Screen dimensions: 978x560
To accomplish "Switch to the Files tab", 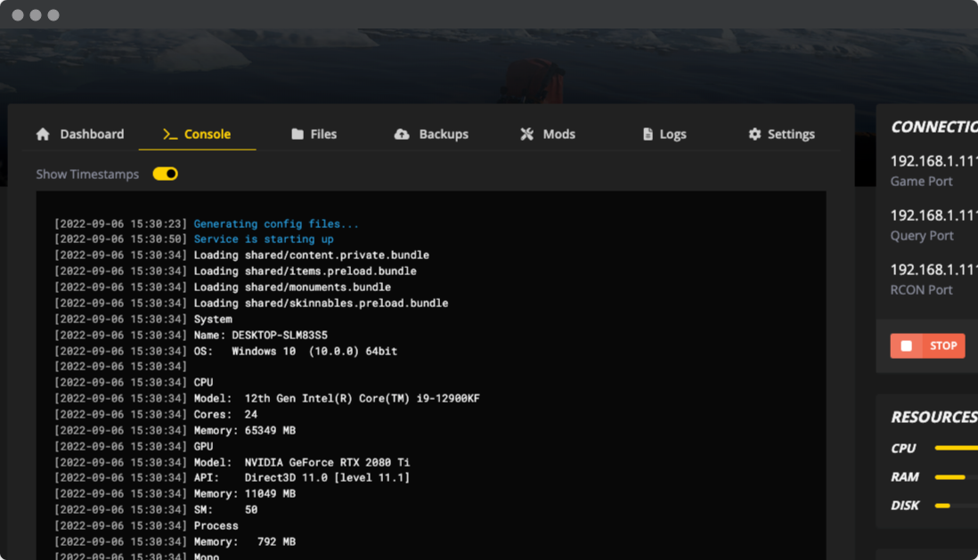I will coord(323,134).
